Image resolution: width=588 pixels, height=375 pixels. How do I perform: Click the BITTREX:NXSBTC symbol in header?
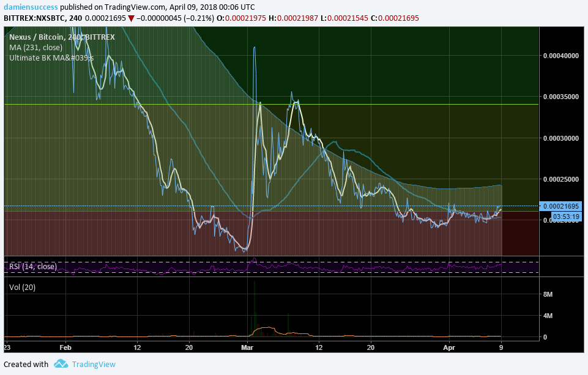click(x=34, y=18)
